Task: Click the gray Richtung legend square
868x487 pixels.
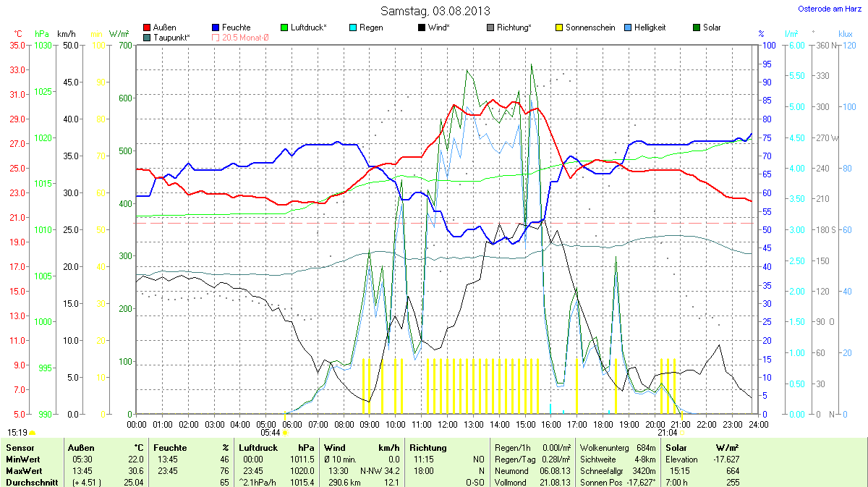Action: [x=490, y=27]
